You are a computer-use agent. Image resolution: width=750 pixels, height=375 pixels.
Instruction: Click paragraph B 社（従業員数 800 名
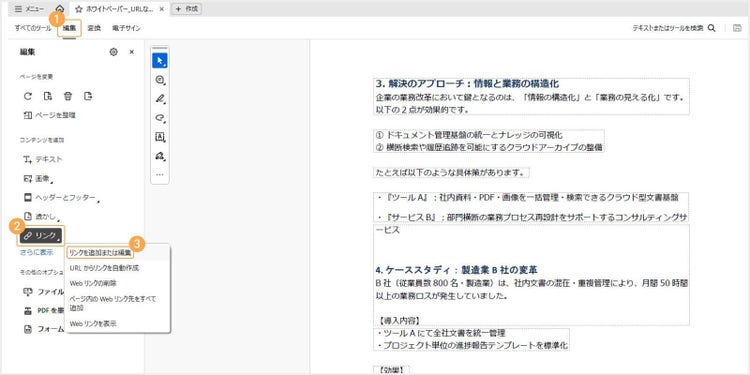531,289
